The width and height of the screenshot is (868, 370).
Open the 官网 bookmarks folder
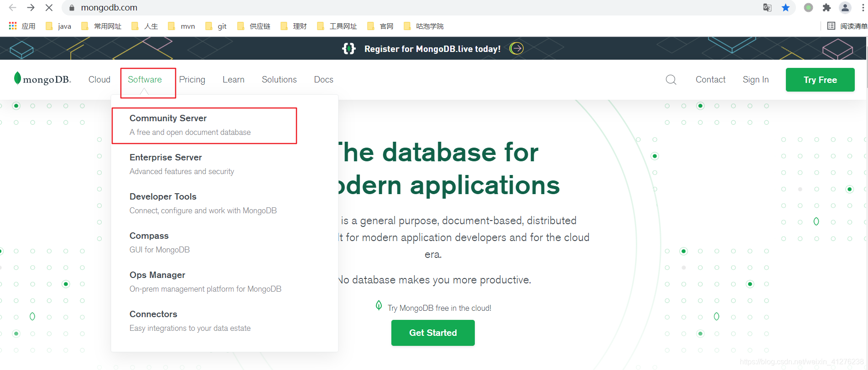tap(380, 26)
